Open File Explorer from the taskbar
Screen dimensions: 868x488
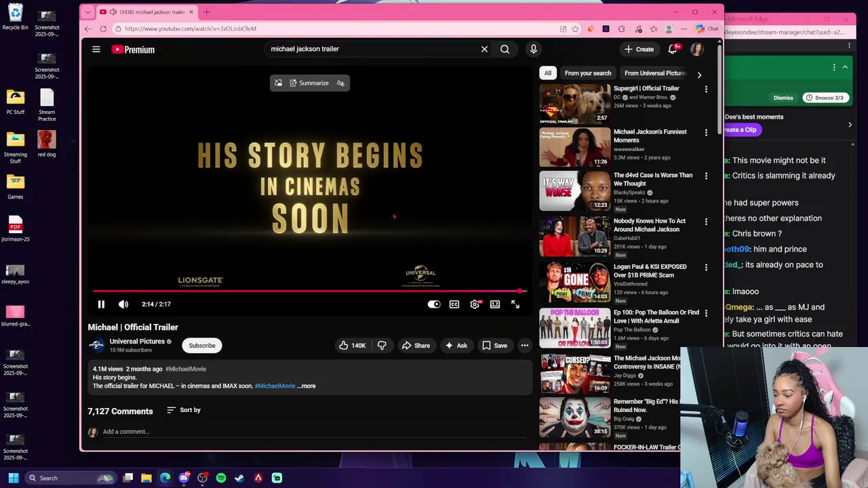point(146,478)
